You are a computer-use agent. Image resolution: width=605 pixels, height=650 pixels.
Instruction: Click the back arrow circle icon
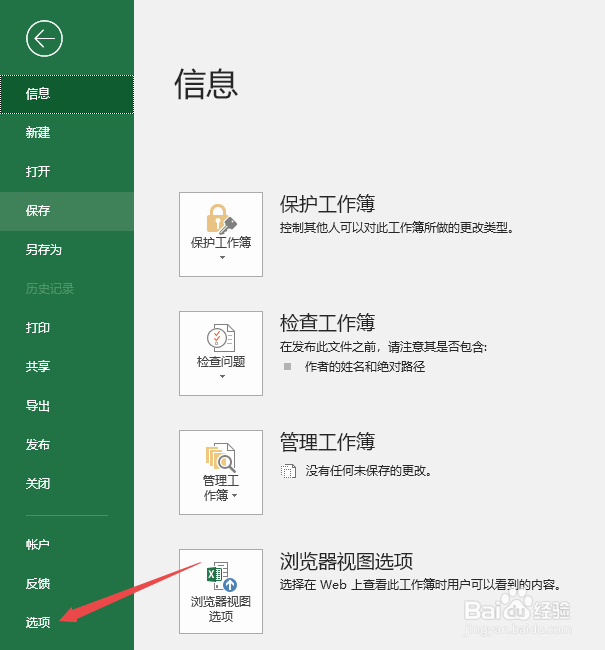point(44,39)
